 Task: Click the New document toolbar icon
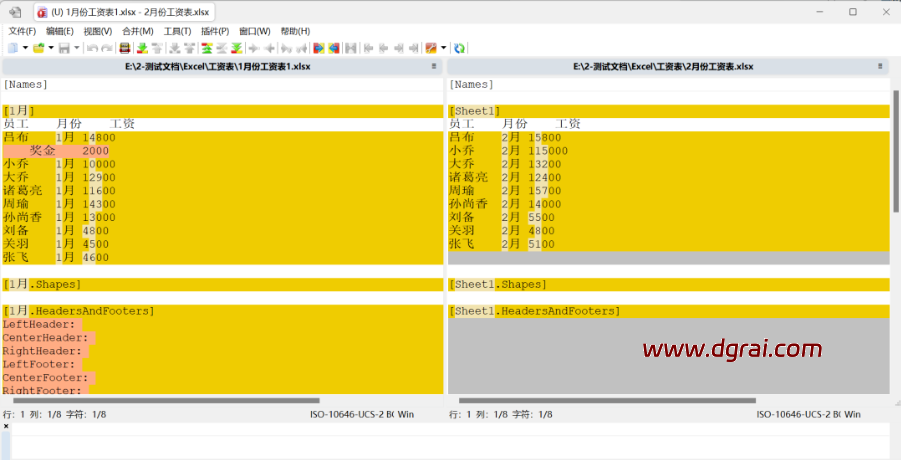coord(12,48)
